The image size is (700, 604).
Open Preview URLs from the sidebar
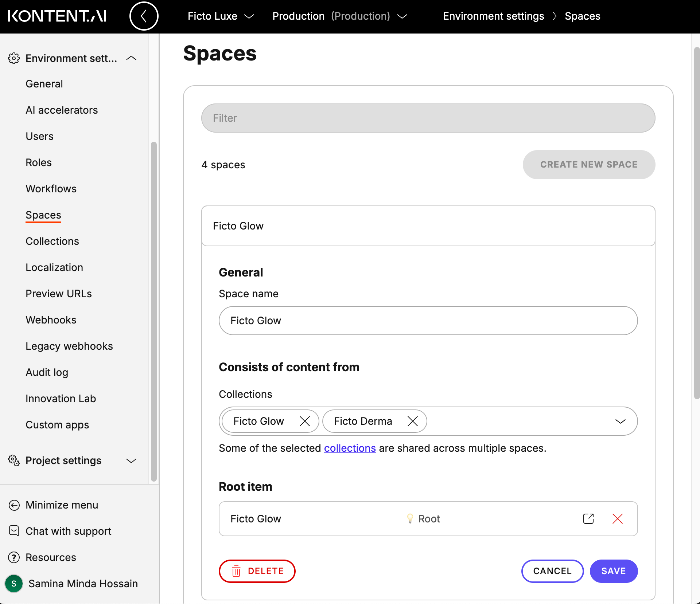coord(59,293)
